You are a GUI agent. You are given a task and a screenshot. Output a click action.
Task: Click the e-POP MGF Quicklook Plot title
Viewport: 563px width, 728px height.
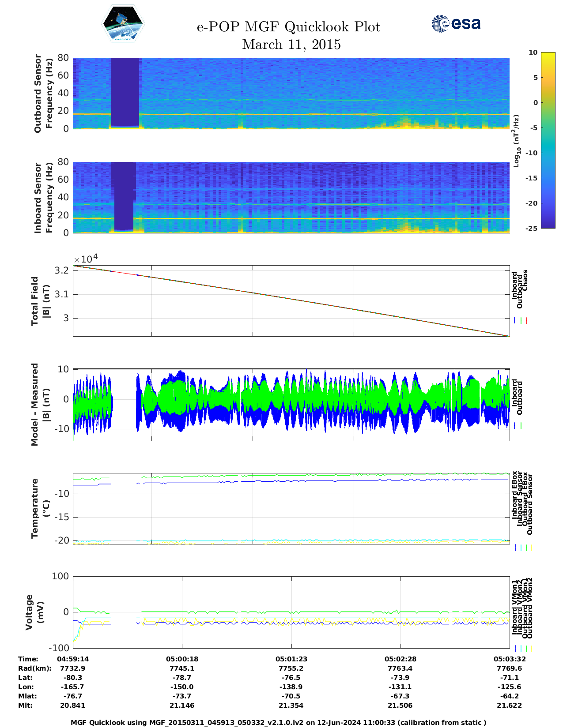point(288,27)
